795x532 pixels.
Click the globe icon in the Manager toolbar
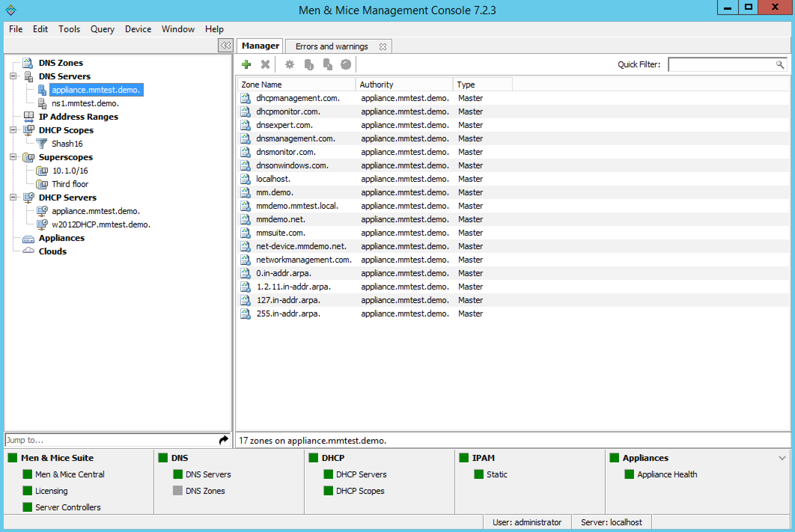(345, 64)
